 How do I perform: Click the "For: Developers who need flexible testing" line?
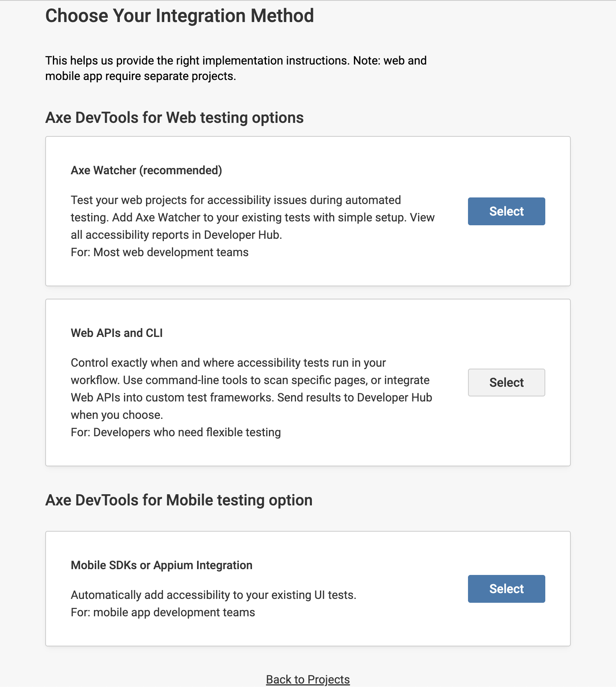pos(175,432)
